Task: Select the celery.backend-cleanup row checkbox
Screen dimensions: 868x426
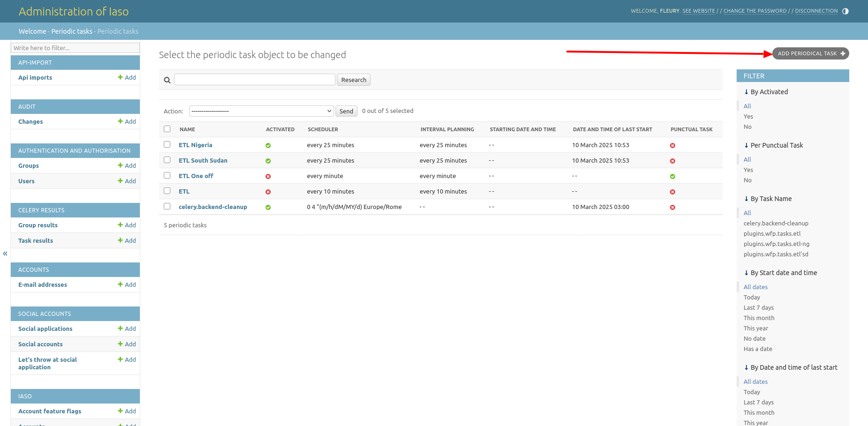Action: [167, 206]
